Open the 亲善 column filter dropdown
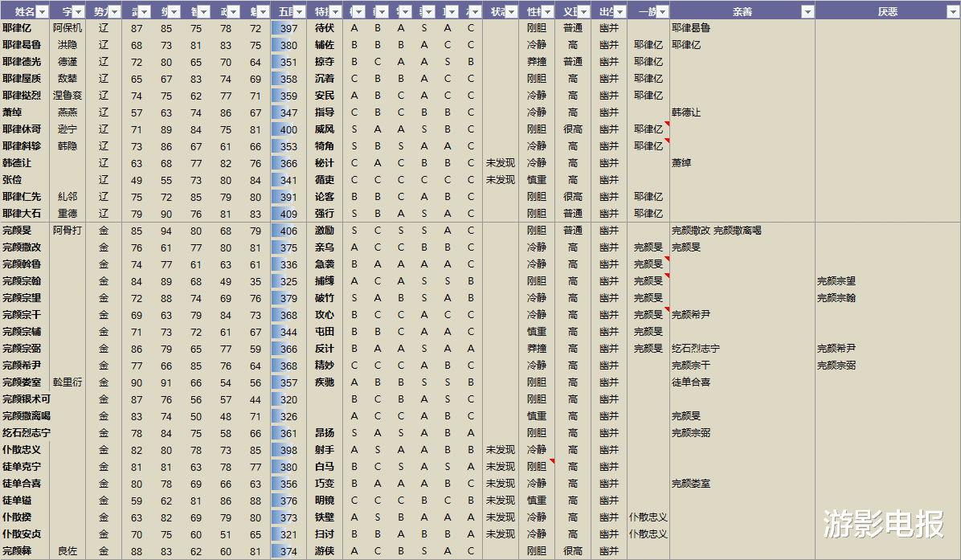961x560 pixels. point(808,11)
